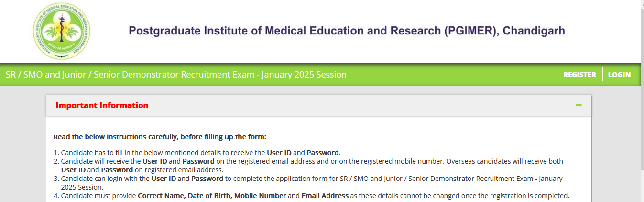Click bold 'Password' in first instruction
This screenshot has height=202, width=644.
(x=323, y=153)
